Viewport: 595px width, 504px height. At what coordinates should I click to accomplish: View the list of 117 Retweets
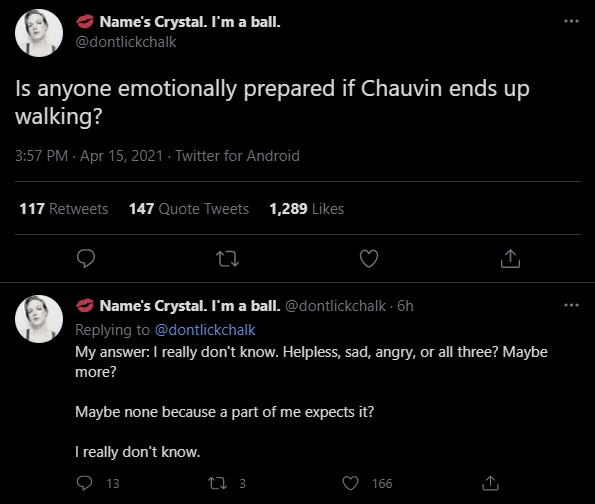coord(64,209)
